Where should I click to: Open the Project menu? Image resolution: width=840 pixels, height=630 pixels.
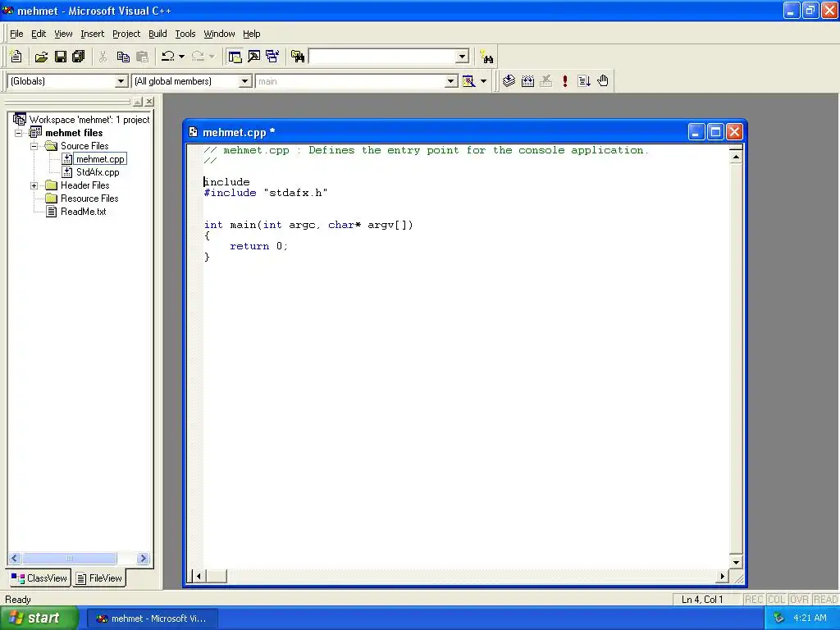click(126, 34)
